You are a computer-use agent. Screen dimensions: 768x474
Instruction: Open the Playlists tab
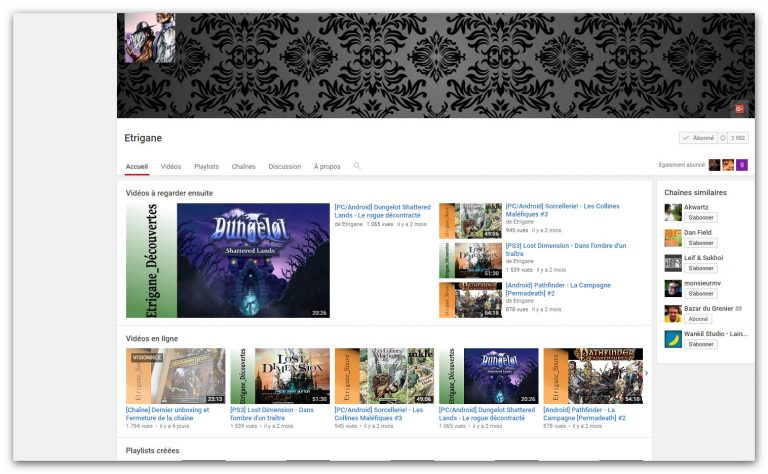206,166
